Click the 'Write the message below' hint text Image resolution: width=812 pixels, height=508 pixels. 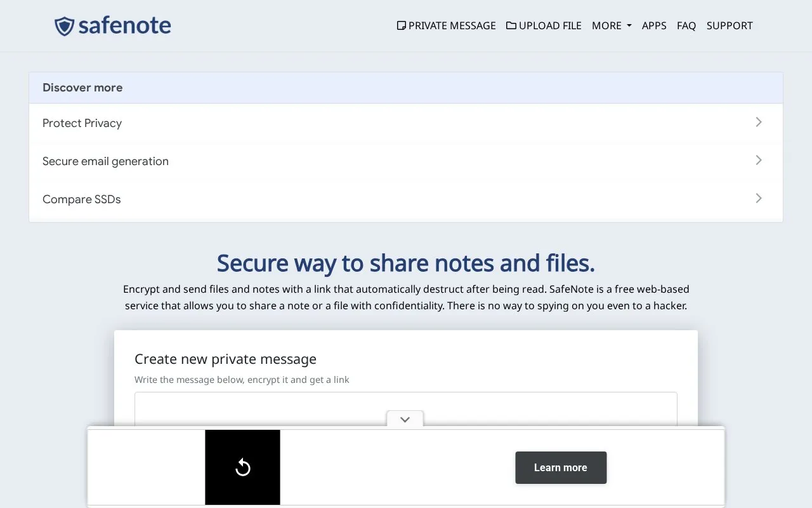[242, 380]
